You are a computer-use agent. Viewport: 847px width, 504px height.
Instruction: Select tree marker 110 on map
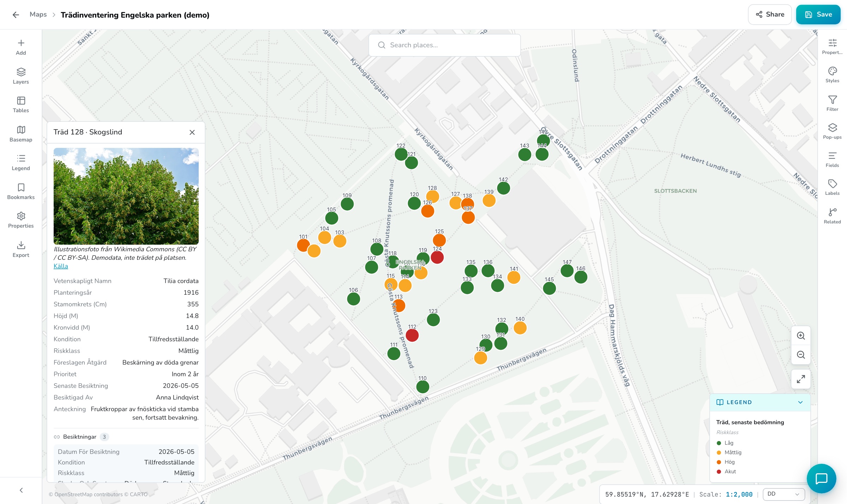[x=422, y=387]
